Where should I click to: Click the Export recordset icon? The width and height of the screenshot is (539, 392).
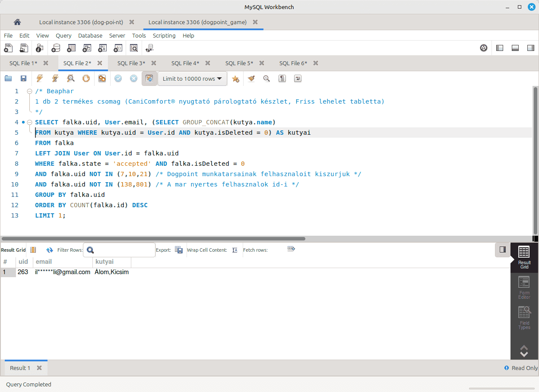(179, 250)
